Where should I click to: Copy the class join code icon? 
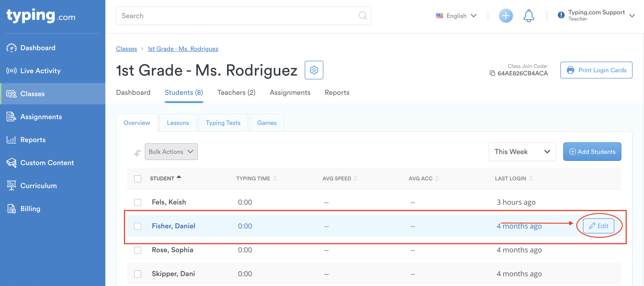point(492,73)
